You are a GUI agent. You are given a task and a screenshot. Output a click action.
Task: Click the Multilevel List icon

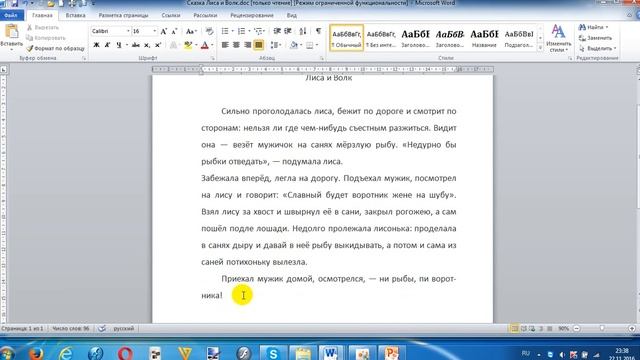coord(258,31)
